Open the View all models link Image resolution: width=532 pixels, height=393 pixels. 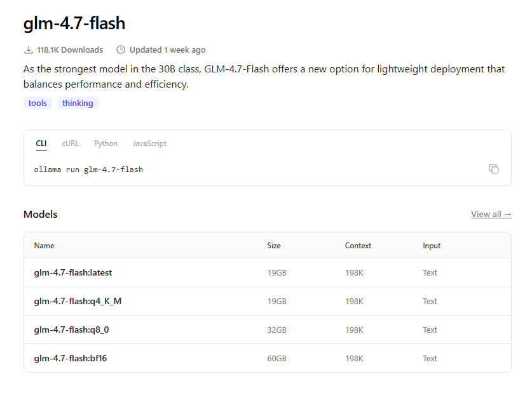[x=491, y=214]
